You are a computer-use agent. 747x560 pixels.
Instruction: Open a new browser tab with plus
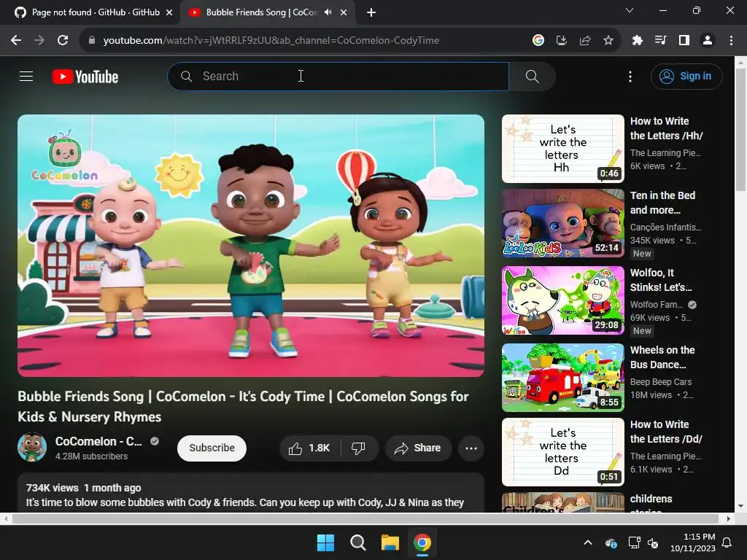[x=371, y=13]
